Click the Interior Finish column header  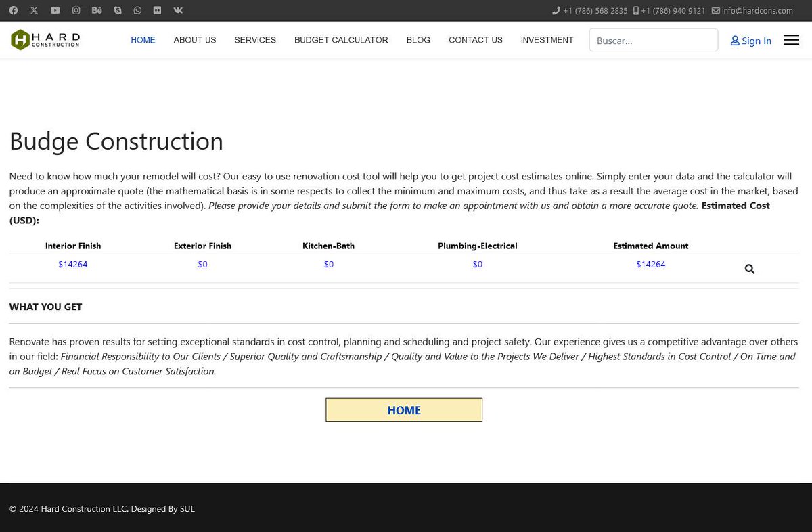click(x=73, y=246)
